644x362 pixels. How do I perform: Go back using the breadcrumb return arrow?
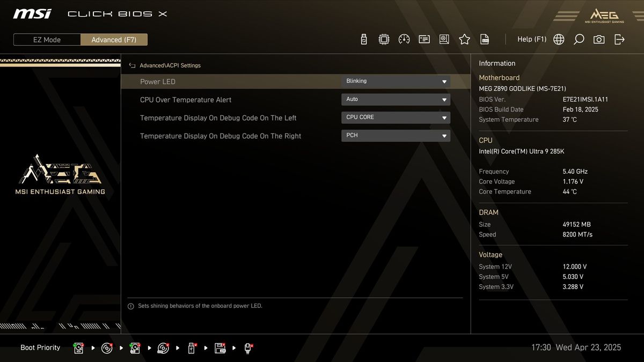pos(132,65)
